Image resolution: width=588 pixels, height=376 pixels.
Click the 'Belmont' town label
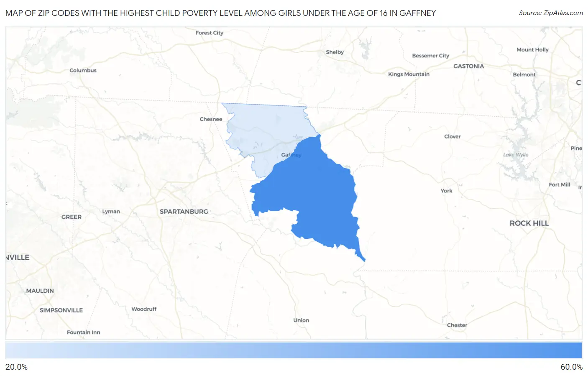click(x=524, y=74)
